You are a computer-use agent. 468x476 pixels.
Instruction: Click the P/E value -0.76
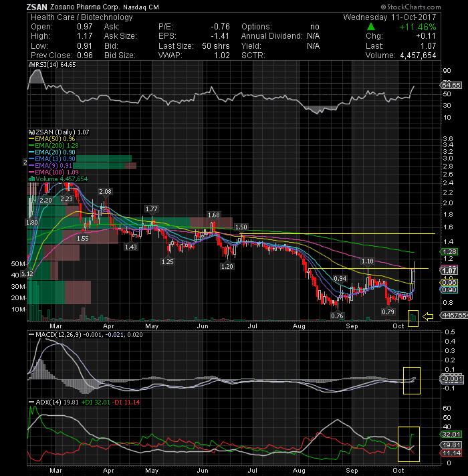pos(221,27)
